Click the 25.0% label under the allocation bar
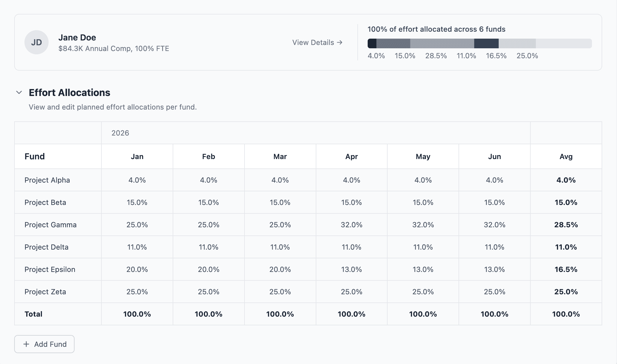The height and width of the screenshot is (364, 617). (x=527, y=56)
